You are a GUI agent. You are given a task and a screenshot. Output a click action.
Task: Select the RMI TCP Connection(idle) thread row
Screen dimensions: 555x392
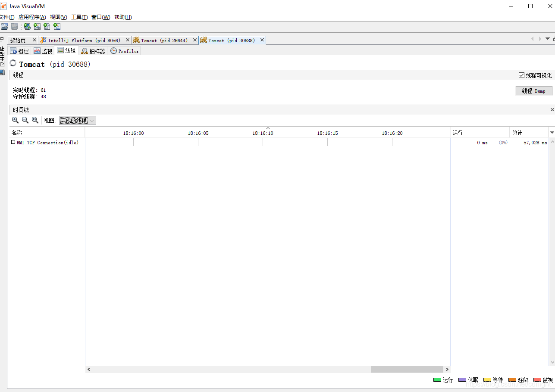(278, 143)
